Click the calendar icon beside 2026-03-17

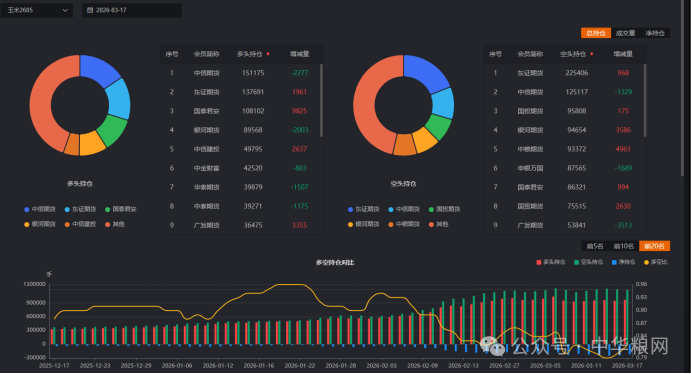click(x=90, y=10)
